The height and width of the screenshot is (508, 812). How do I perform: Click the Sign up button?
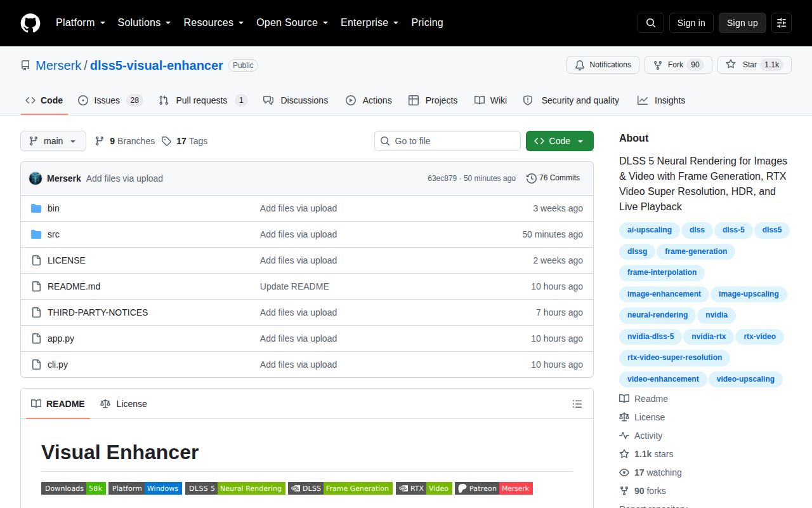pos(742,23)
